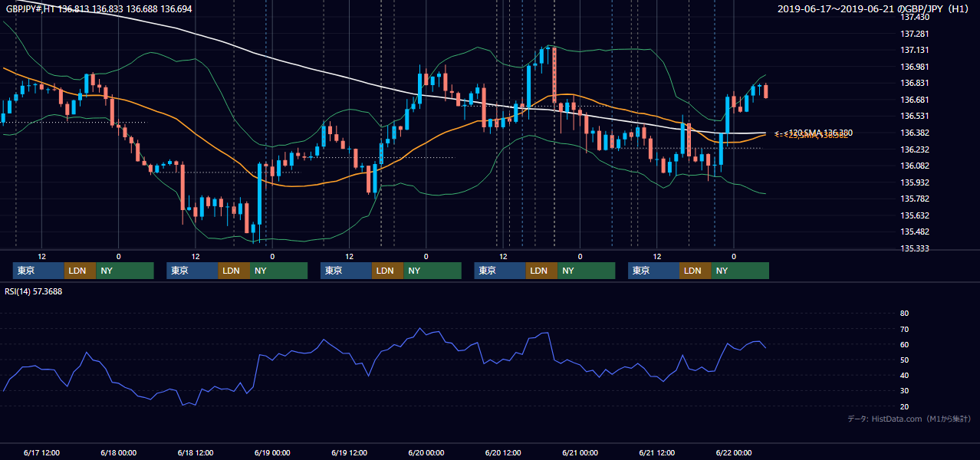980x460 pixels.
Task: Click the 137.281 price axis label
Action: 916,34
